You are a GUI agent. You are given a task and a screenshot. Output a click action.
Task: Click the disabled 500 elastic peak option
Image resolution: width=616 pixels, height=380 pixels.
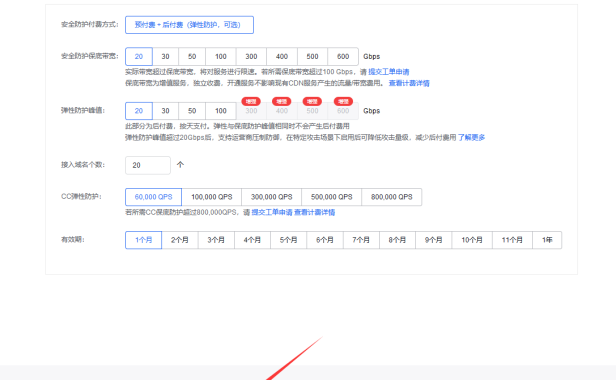coord(312,112)
